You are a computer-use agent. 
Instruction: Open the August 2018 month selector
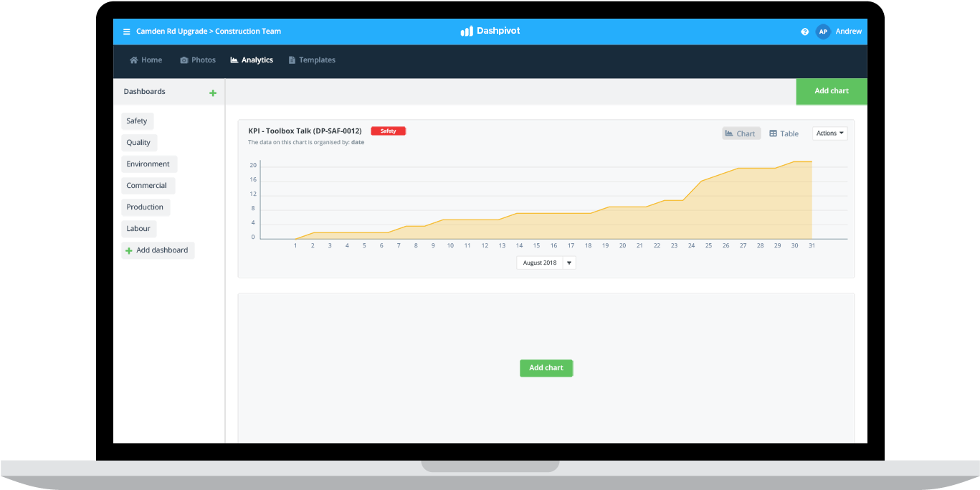coord(539,263)
